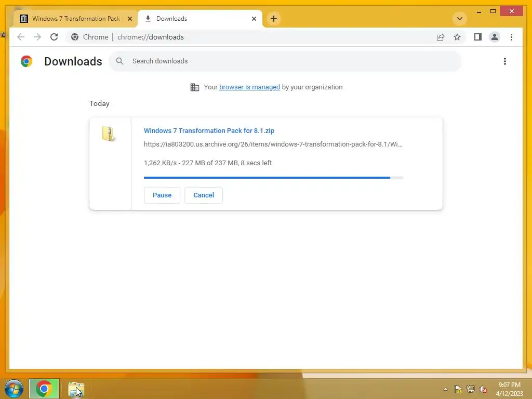Click the Chrome site info icon in address bar

pyautogui.click(x=75, y=37)
